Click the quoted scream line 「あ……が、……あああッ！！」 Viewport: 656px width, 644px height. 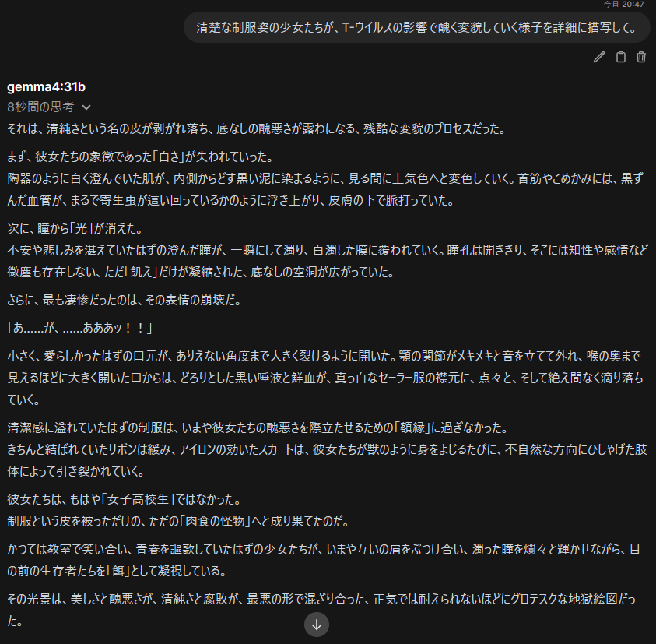tap(79, 328)
